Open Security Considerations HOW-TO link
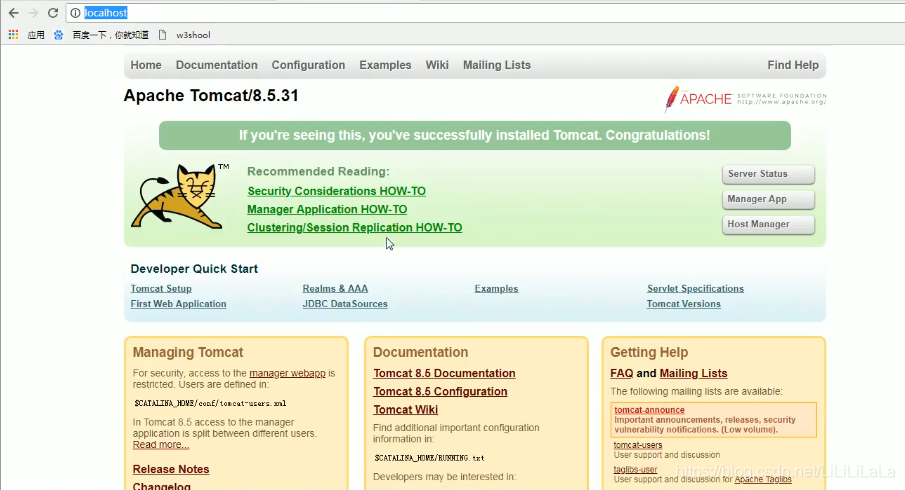The height and width of the screenshot is (490, 905). 336,191
